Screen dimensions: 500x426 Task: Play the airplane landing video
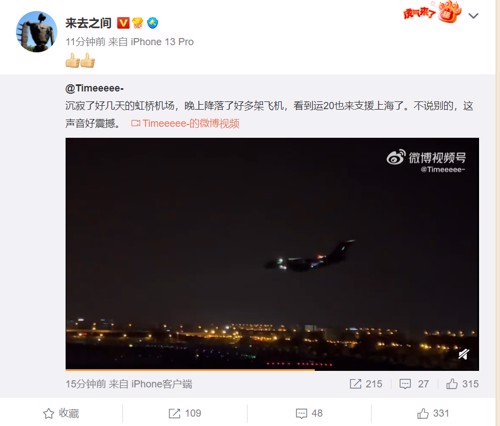[272, 254]
